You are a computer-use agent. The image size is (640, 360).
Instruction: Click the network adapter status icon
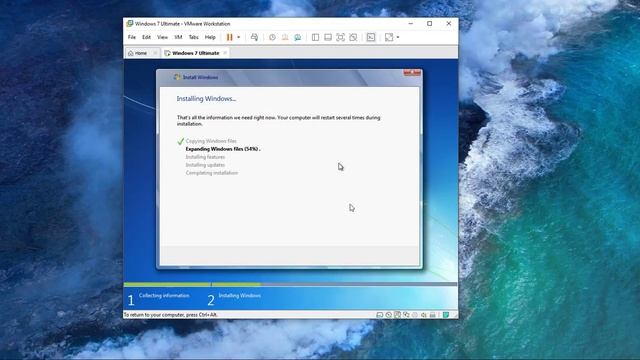point(406,315)
